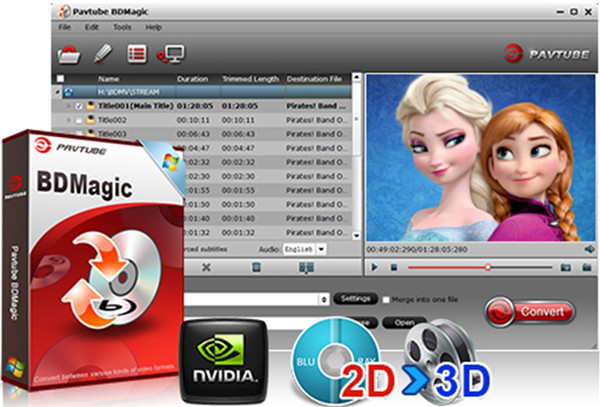Click the unplayed part of seek bar
600x407 pixels.
pos(522,267)
